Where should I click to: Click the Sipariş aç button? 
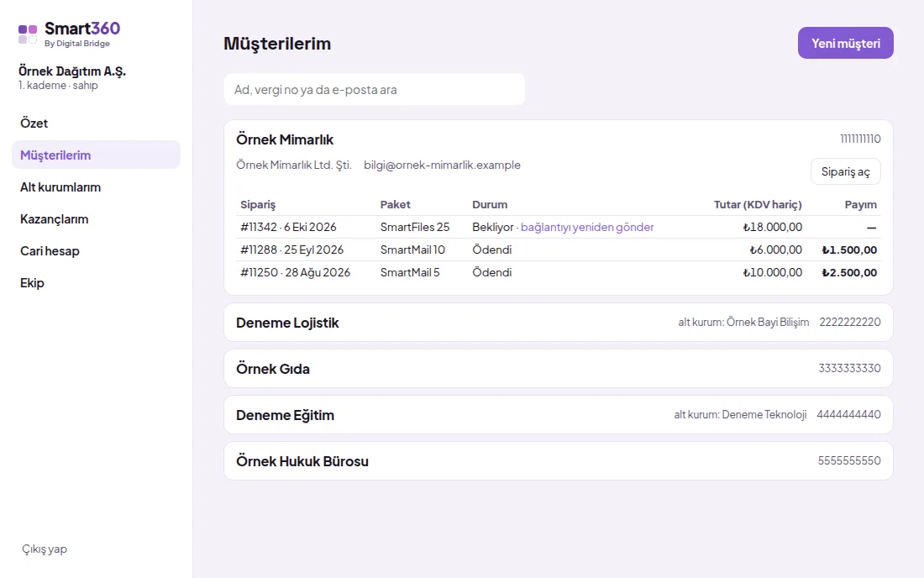(x=846, y=171)
